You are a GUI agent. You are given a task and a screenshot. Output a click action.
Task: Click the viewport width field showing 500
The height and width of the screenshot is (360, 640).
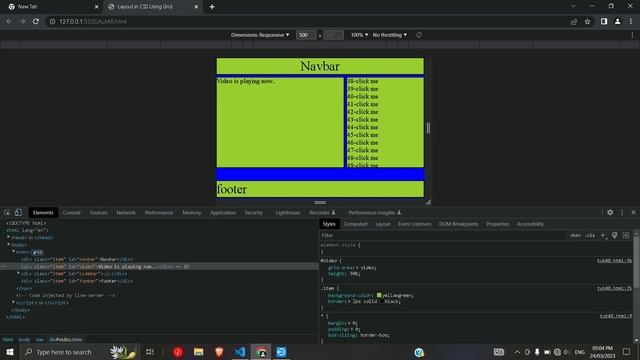(x=306, y=35)
